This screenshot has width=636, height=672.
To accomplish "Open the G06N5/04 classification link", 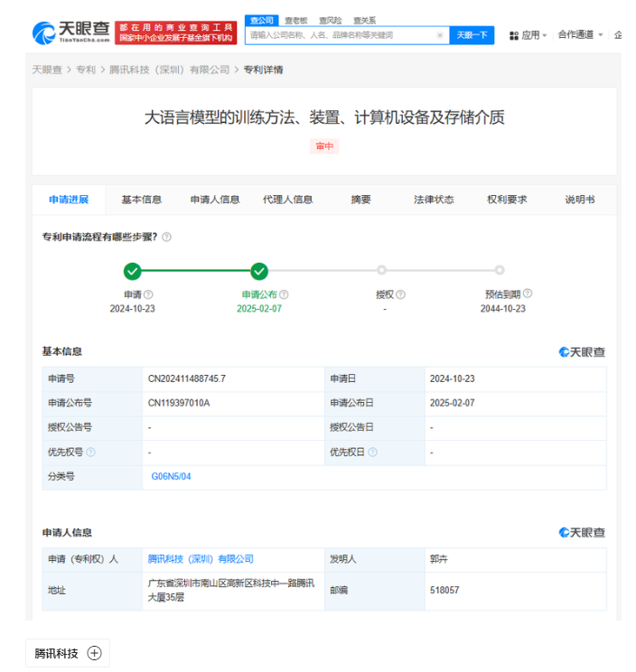I will click(172, 476).
